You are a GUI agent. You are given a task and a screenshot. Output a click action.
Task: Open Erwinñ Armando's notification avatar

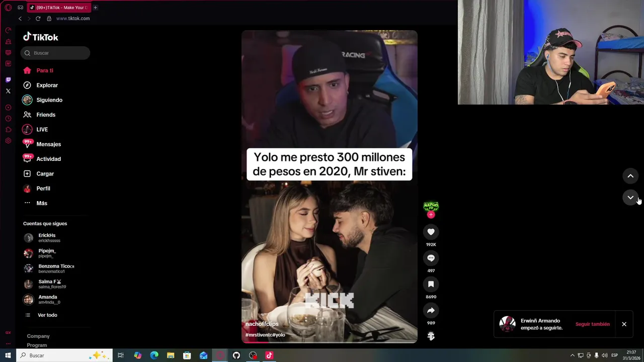pyautogui.click(x=507, y=324)
